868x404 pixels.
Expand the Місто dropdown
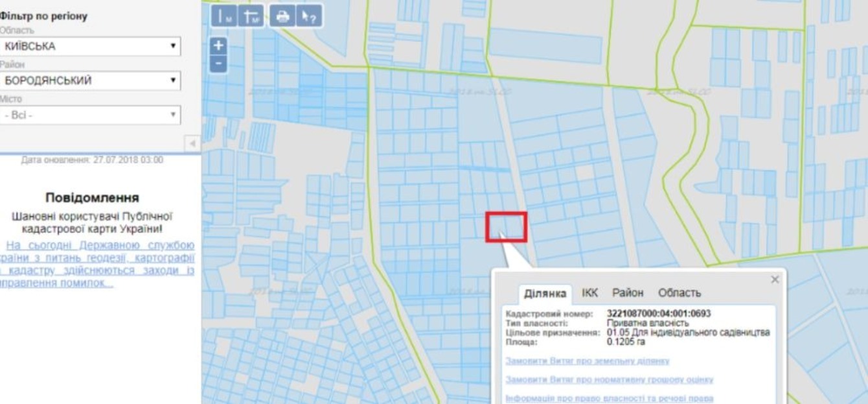point(90,115)
